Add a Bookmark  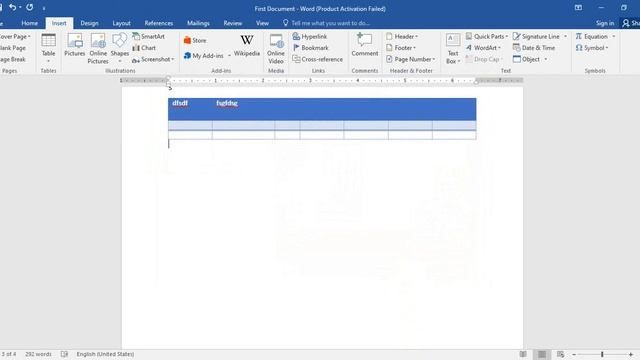pos(311,48)
